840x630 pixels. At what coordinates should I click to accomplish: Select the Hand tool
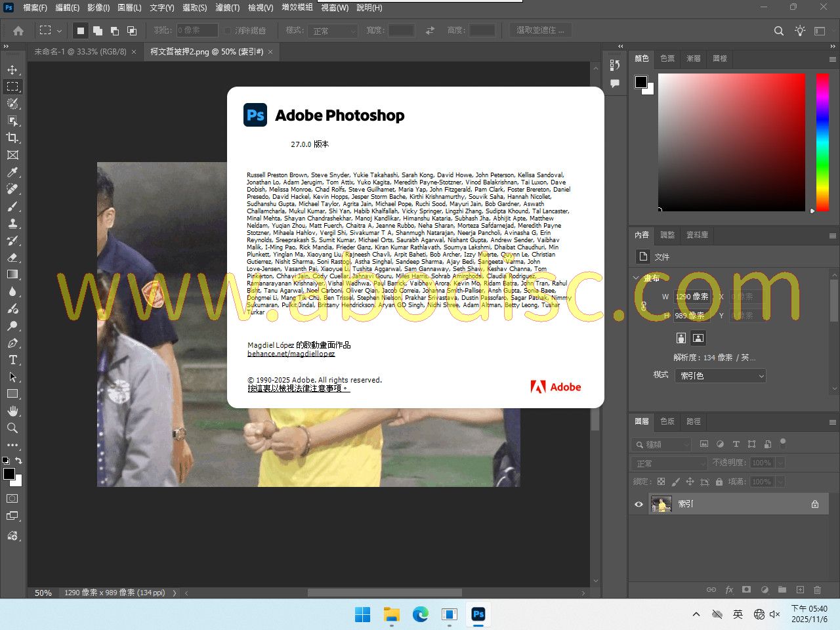coord(12,411)
